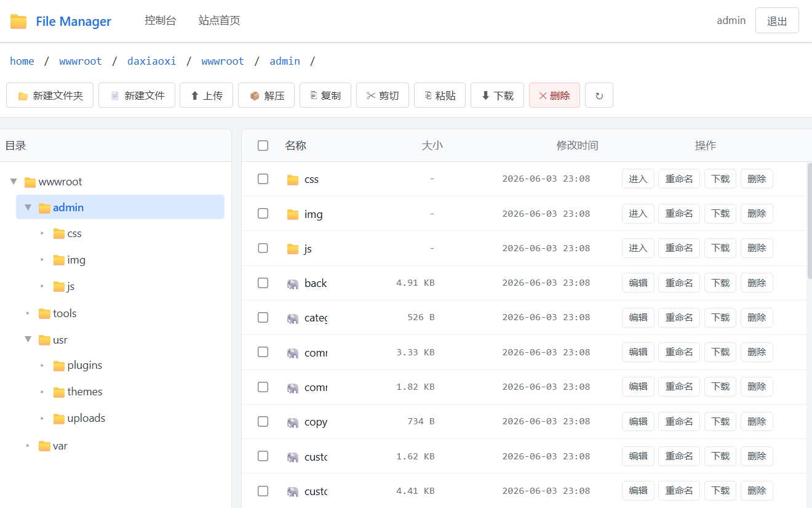Image resolution: width=812 pixels, height=508 pixels.
Task: Click the var folder icon in tree
Action: [x=44, y=446]
